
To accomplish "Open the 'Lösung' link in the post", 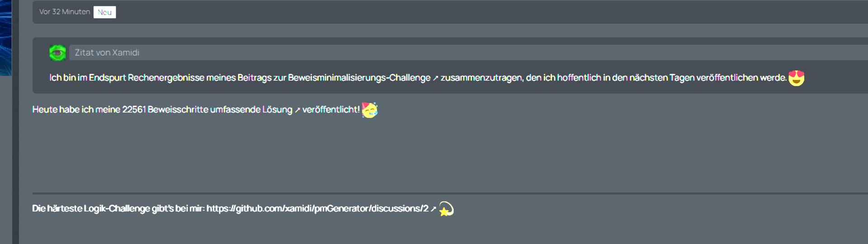I will 277,110.
